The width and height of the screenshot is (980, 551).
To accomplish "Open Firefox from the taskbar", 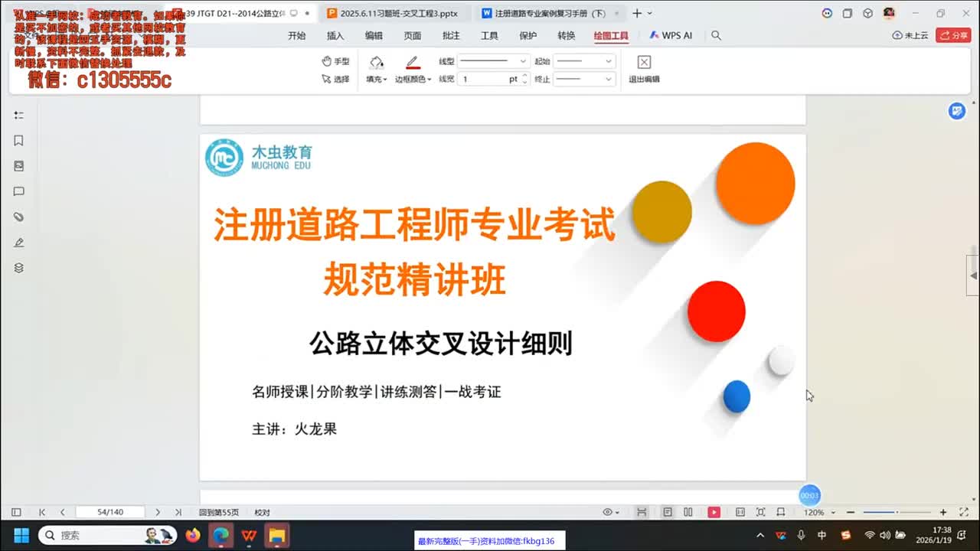I will [x=193, y=535].
